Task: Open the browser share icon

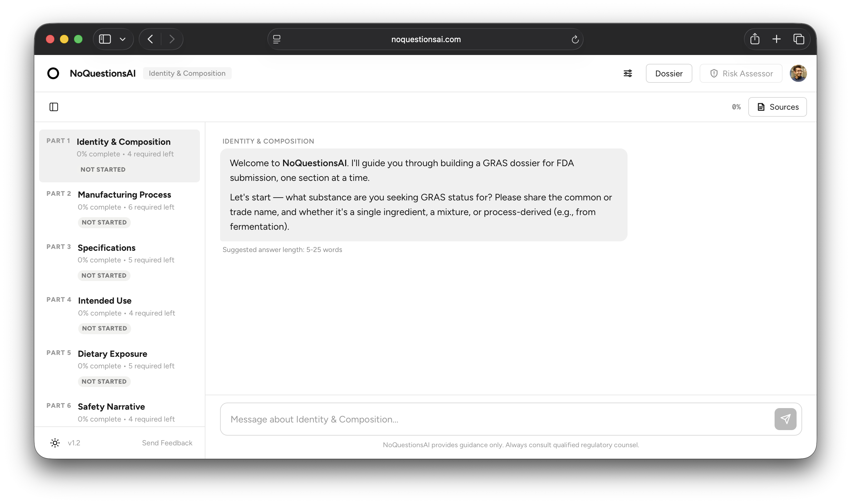Action: click(754, 39)
